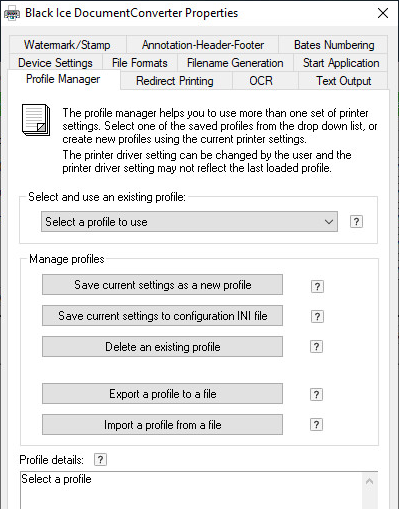The image size is (399, 509).
Task: Select the Bates Numbering tab
Action: pyautogui.click(x=334, y=45)
